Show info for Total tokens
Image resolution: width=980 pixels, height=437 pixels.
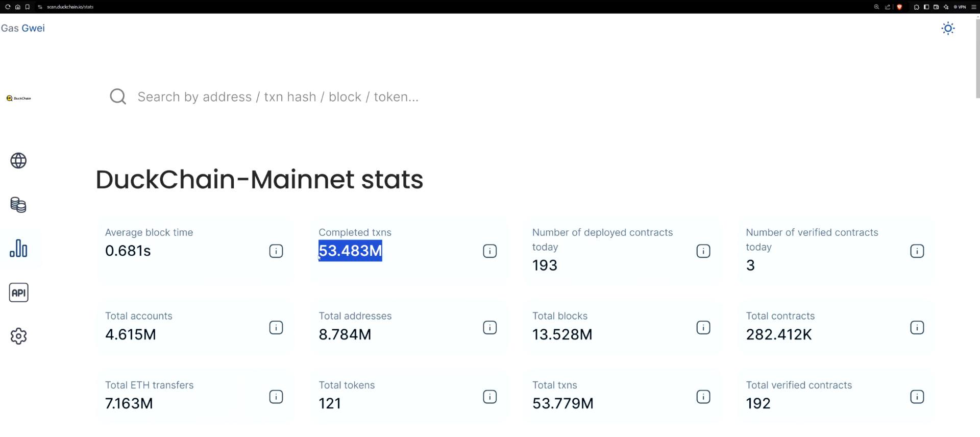pyautogui.click(x=490, y=397)
